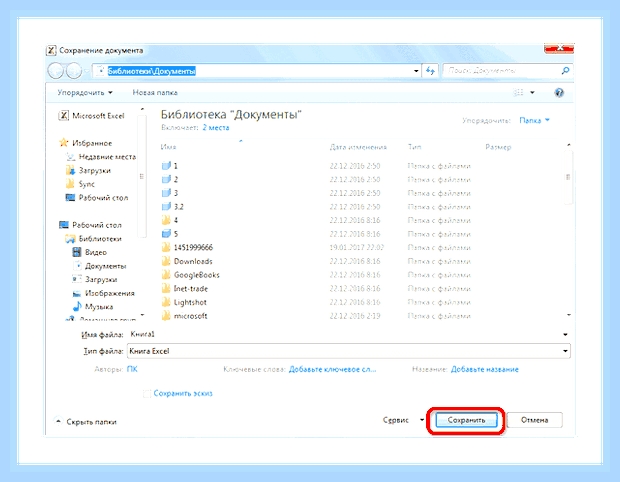The height and width of the screenshot is (482, 620).
Task: Open the view options dropdown arrow
Action: pyautogui.click(x=532, y=93)
